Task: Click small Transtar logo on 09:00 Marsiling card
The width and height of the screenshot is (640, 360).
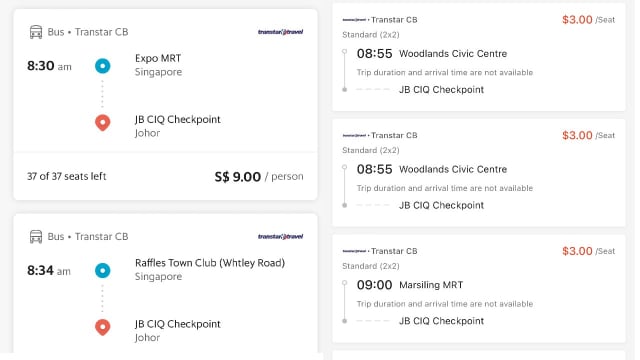Action: coord(354,251)
